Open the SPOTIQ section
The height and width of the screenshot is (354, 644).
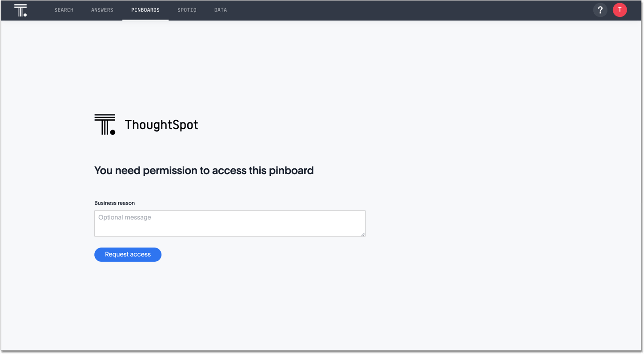point(187,10)
